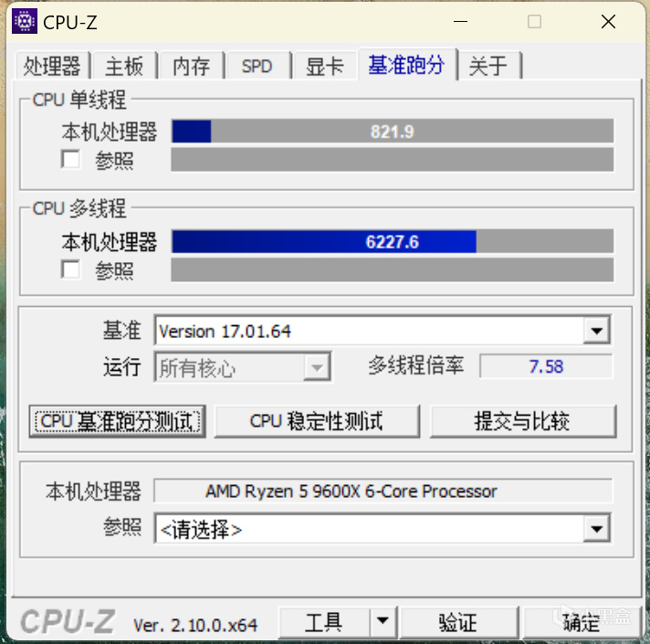650x644 pixels.
Task: Switch to the 处理器 tab
Action: point(52,66)
